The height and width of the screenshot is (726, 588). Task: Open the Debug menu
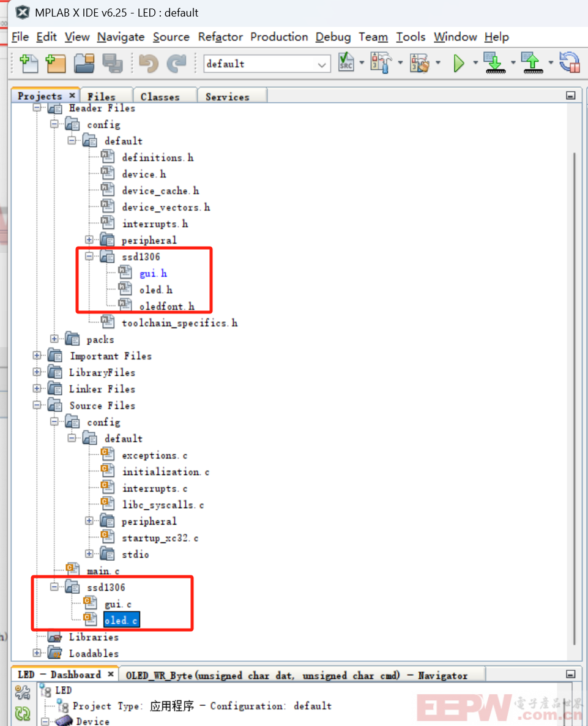click(x=333, y=37)
